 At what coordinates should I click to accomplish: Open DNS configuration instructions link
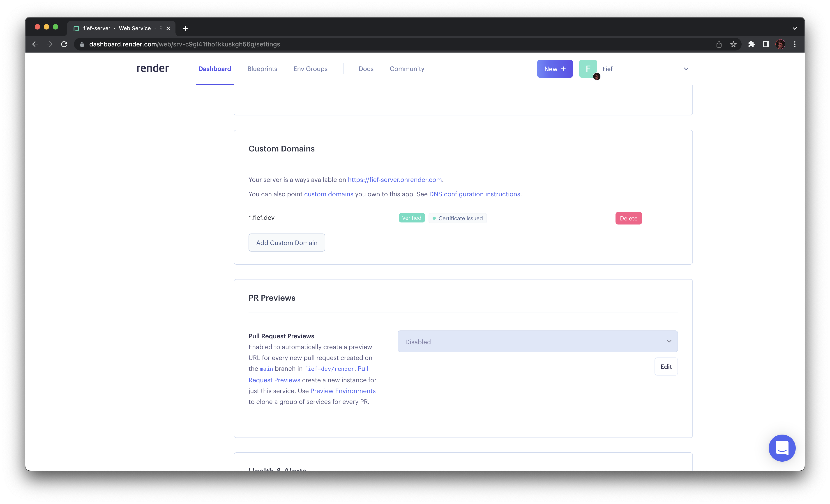(474, 194)
